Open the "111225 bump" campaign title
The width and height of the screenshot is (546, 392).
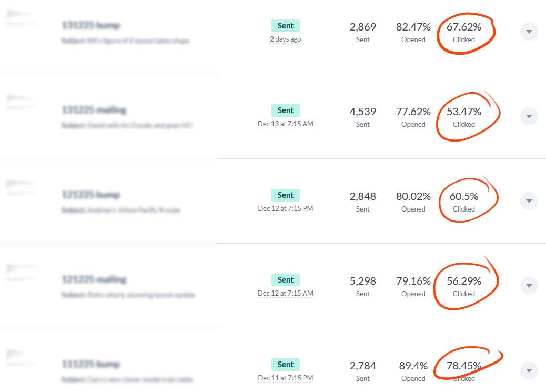pos(91,364)
